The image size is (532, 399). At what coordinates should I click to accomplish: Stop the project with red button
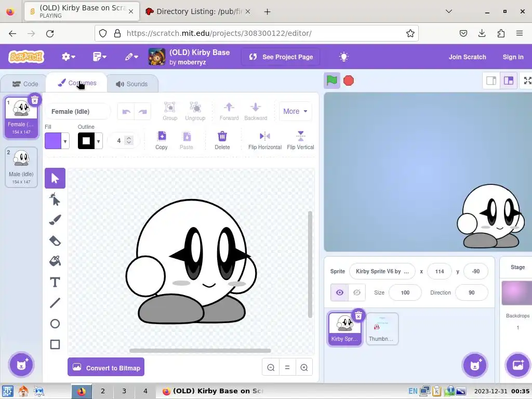349,81
